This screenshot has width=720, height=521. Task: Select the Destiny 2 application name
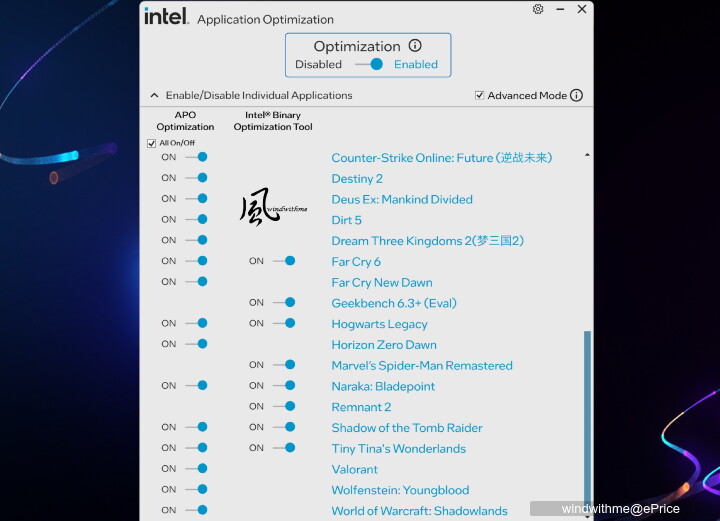(357, 179)
